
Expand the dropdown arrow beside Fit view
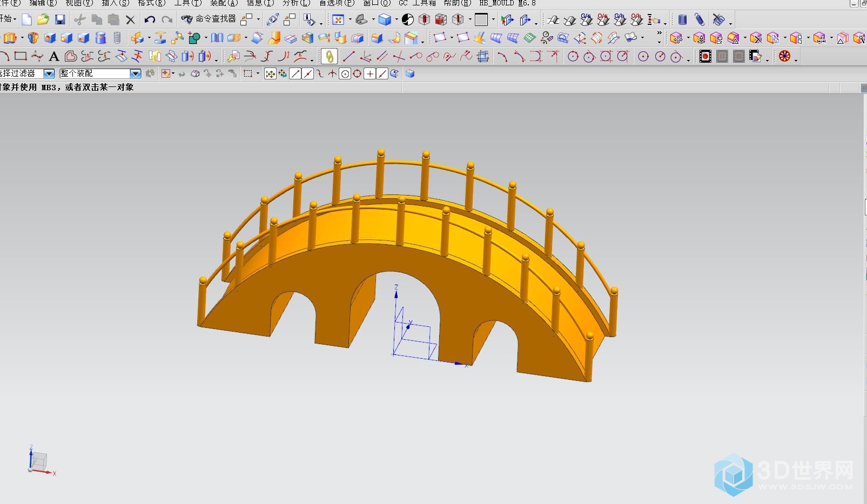[x=350, y=21]
